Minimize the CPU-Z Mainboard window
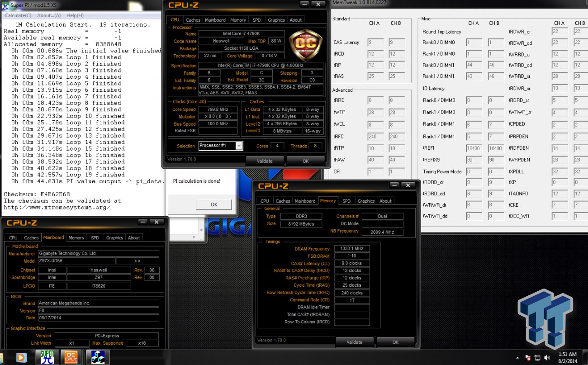Viewport: 588px width, 365px height. coord(142,222)
